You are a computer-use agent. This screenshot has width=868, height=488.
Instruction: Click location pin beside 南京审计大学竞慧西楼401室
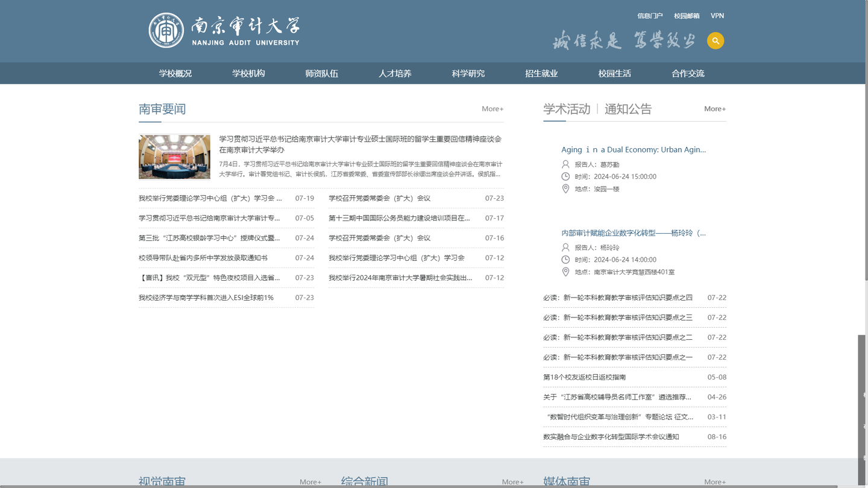point(565,272)
